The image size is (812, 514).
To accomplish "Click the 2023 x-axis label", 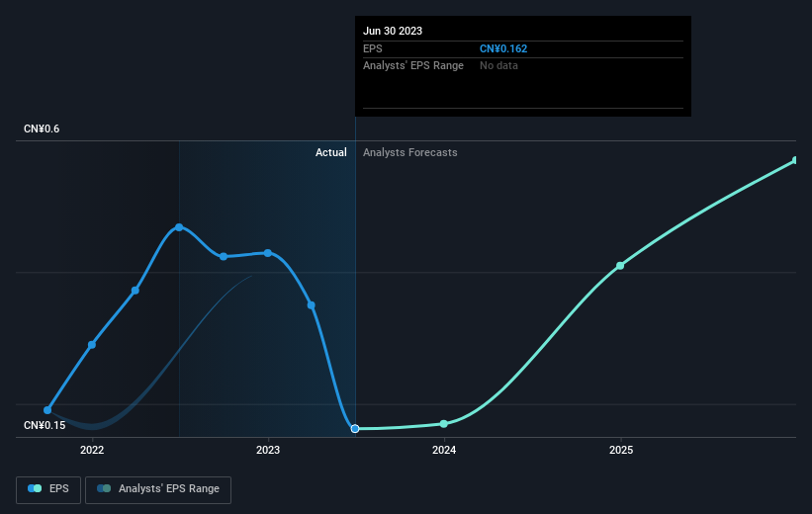I will tap(268, 450).
